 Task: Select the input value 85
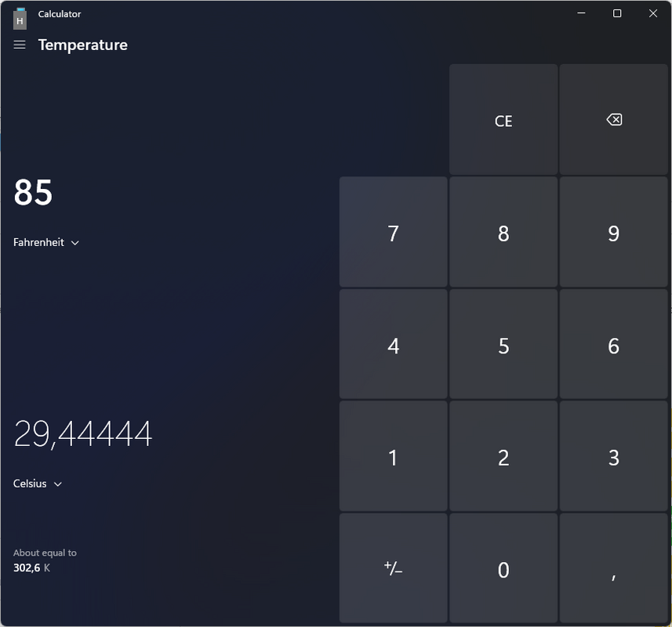click(x=33, y=192)
